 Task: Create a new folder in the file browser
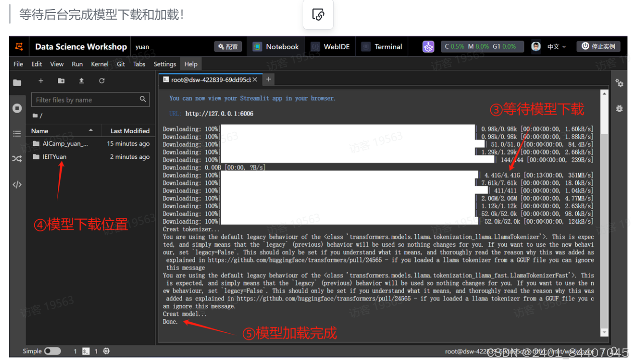[x=61, y=81]
